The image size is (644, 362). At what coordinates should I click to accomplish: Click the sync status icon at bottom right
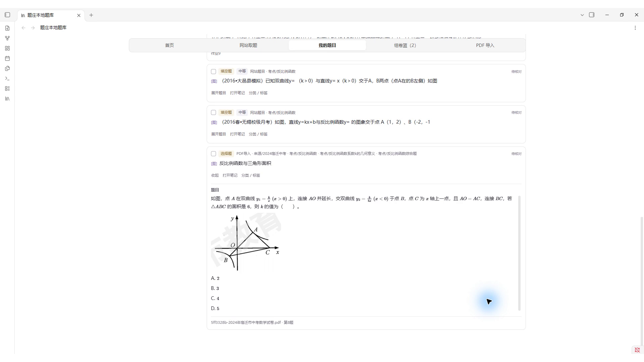(x=637, y=350)
